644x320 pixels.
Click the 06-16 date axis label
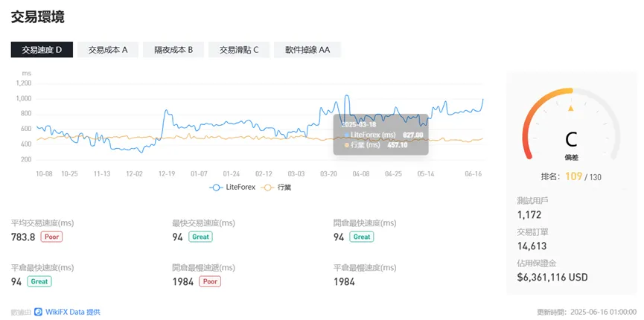point(474,173)
